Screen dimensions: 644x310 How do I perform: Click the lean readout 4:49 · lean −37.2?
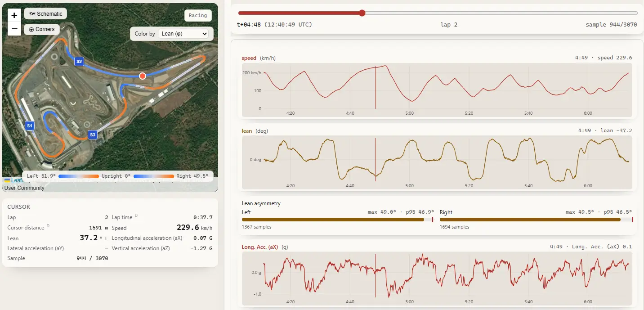(x=605, y=131)
